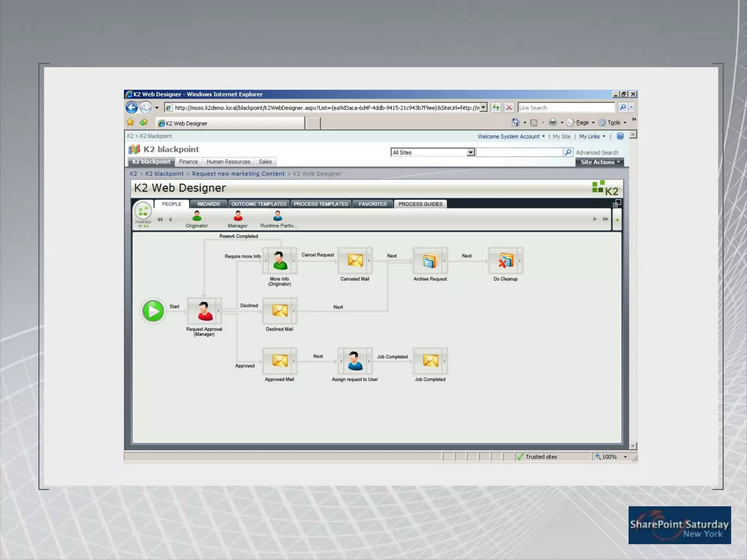This screenshot has height=560, width=747.
Task: Click the Archive Request activity icon
Action: 430,261
